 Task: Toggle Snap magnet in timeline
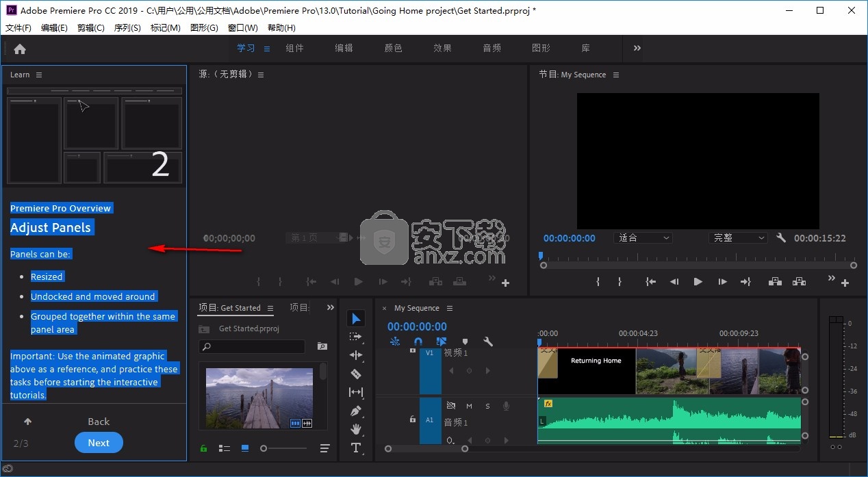tap(418, 341)
